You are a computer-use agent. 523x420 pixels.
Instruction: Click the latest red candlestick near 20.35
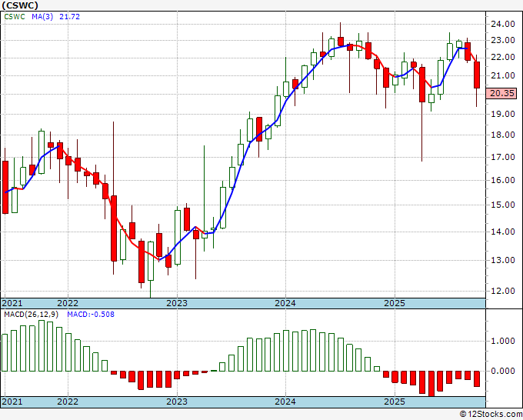click(477, 75)
